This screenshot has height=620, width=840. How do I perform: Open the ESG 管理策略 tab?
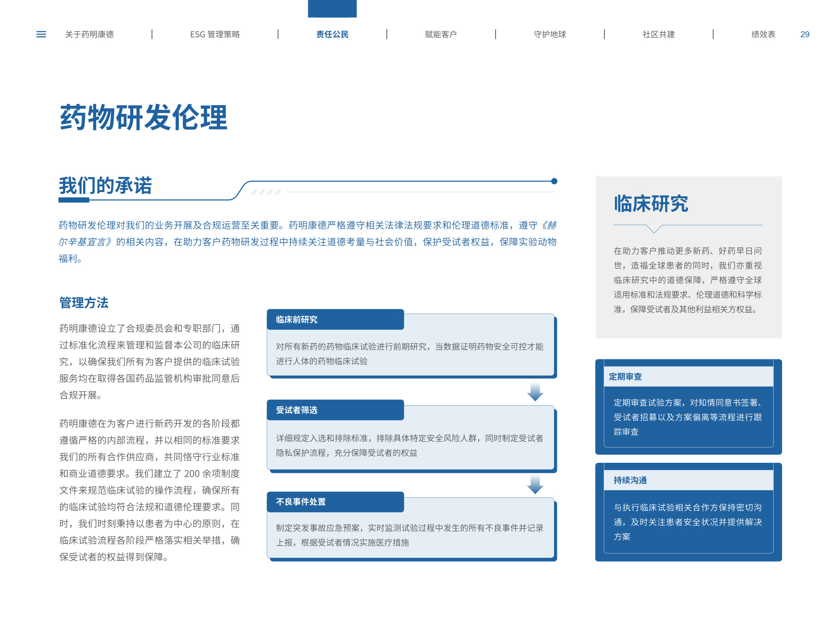click(215, 34)
